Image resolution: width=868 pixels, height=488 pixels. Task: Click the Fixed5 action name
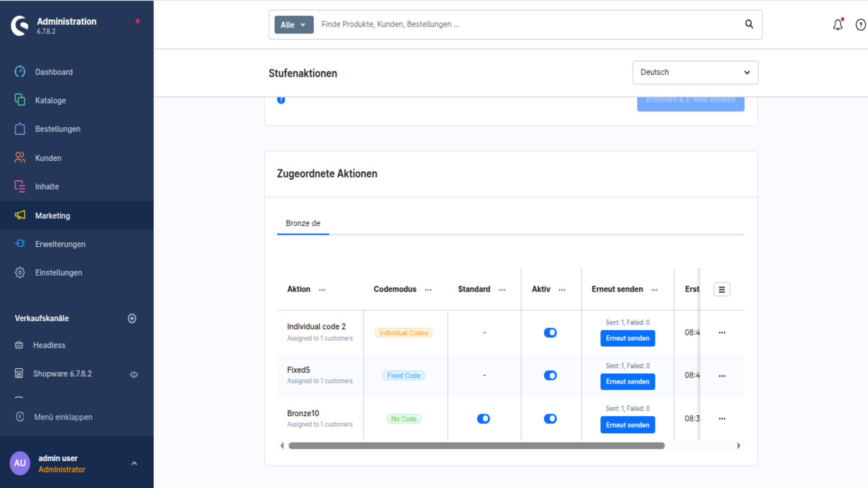(x=298, y=370)
